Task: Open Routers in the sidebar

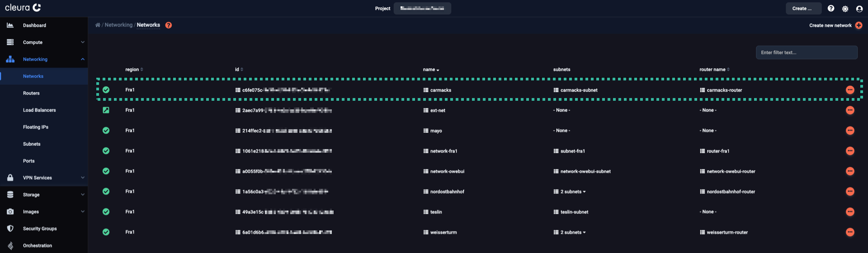Action: (31, 93)
